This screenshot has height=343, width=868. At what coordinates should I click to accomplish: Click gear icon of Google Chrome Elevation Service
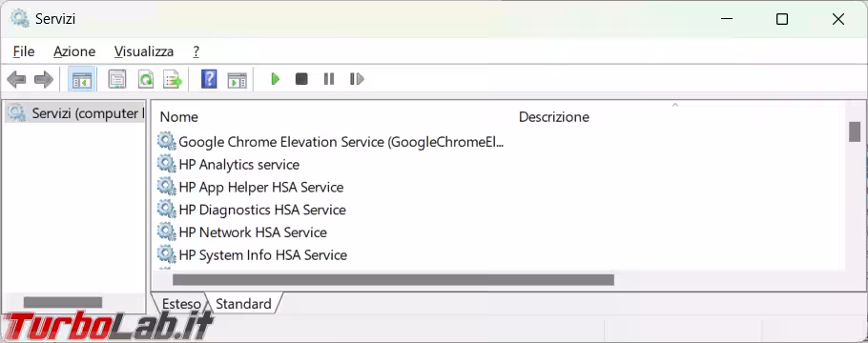pos(167,141)
